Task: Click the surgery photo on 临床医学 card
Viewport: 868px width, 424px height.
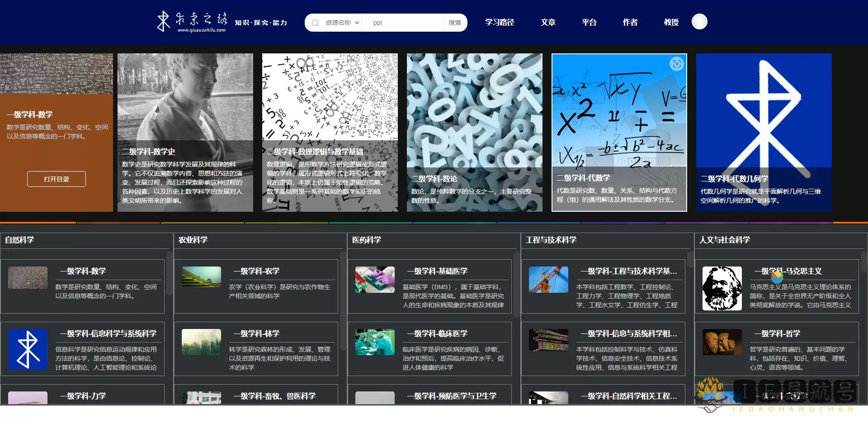Action: pos(374,342)
